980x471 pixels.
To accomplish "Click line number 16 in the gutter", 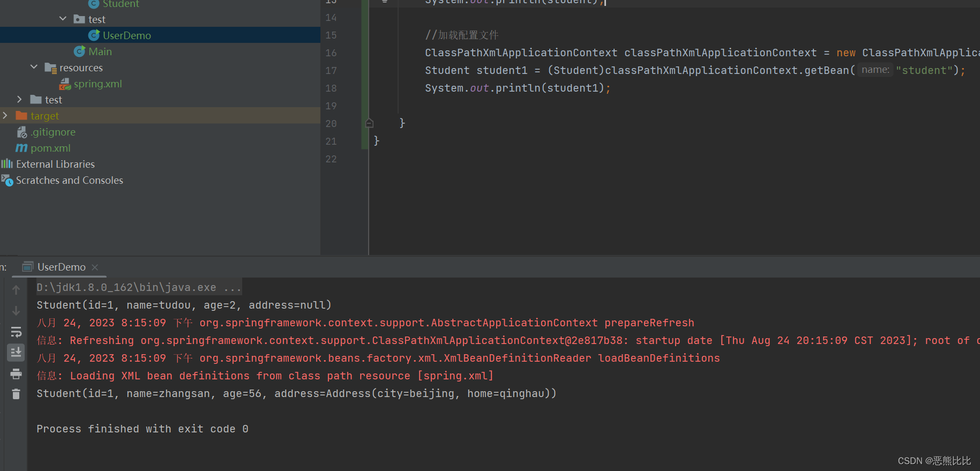I will (331, 53).
